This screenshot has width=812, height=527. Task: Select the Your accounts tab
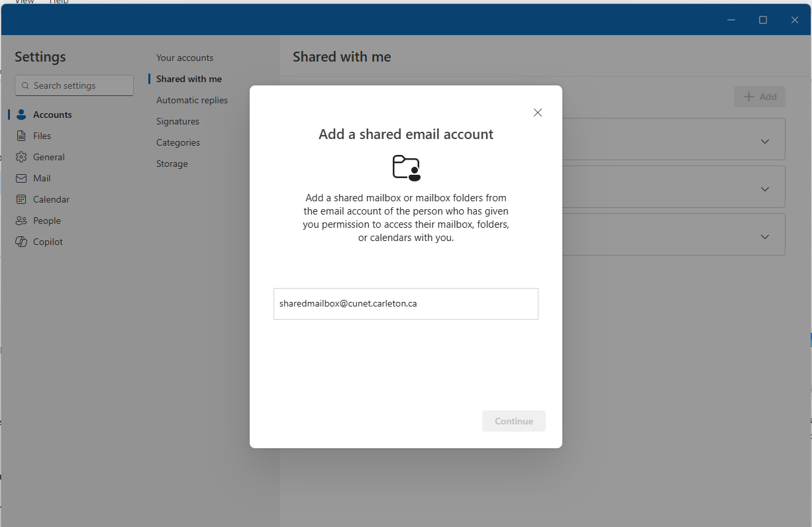coord(185,58)
